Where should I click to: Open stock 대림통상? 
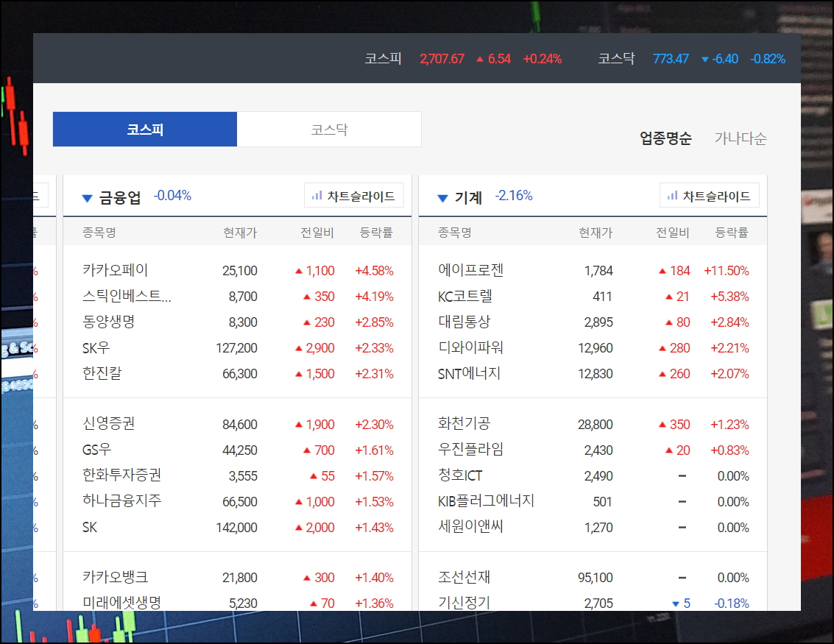(x=464, y=322)
